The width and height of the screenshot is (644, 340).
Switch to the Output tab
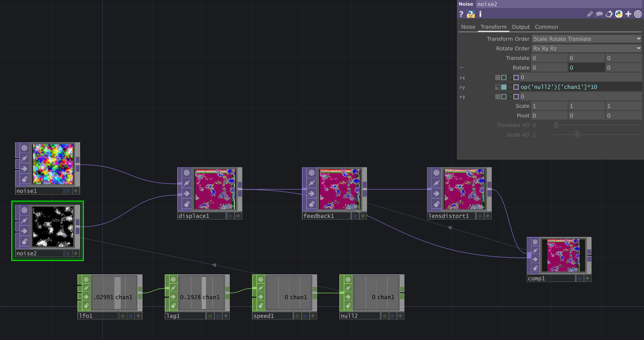coord(520,27)
